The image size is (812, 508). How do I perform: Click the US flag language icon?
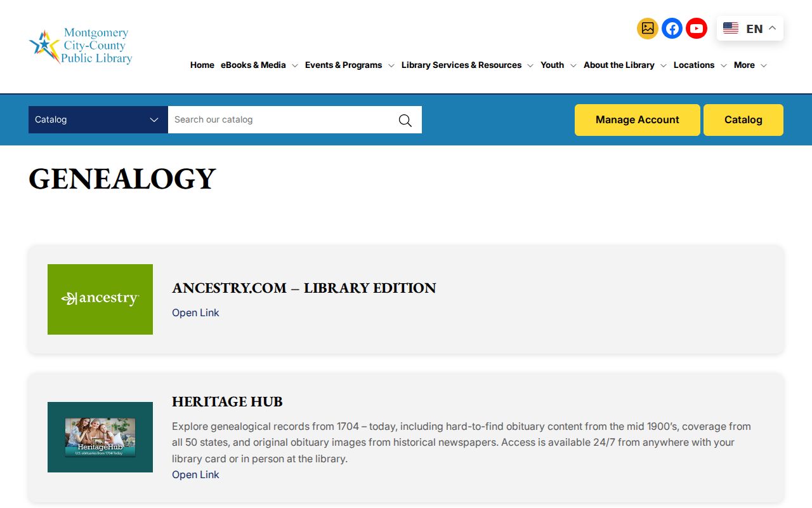731,29
